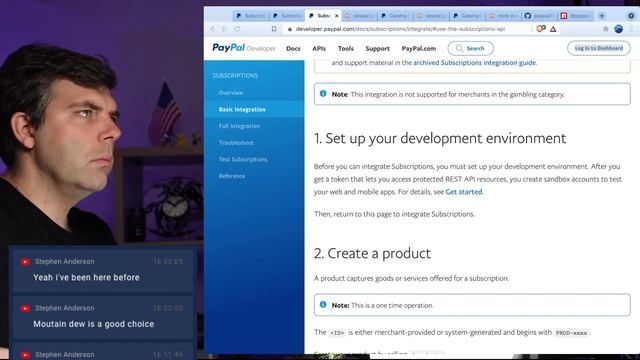Click chat message 'Yeah i've been here before'
The image size is (640, 360).
86,278
